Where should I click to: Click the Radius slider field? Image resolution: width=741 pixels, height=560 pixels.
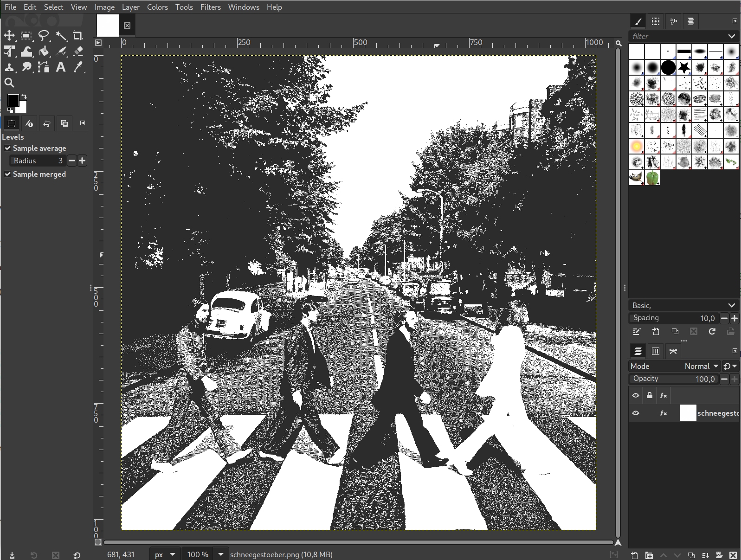tap(38, 161)
